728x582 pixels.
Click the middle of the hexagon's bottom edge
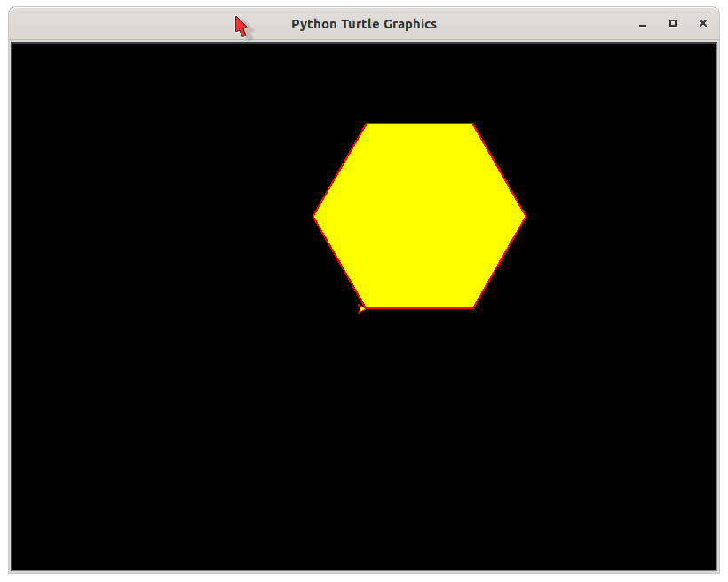(x=419, y=308)
